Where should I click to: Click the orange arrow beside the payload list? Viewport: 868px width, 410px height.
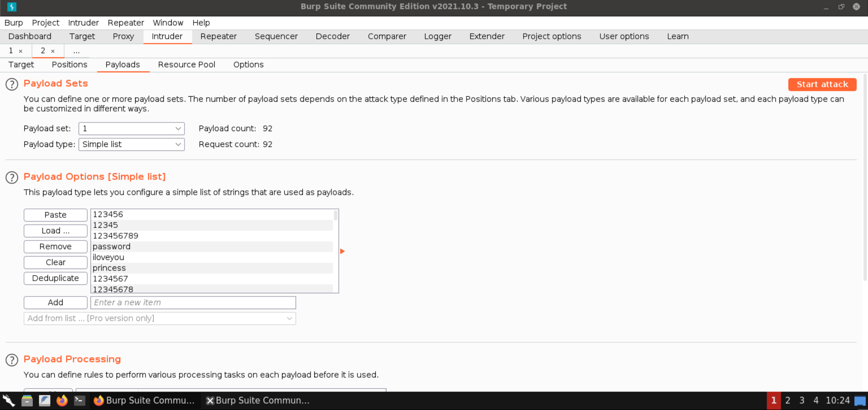point(342,251)
